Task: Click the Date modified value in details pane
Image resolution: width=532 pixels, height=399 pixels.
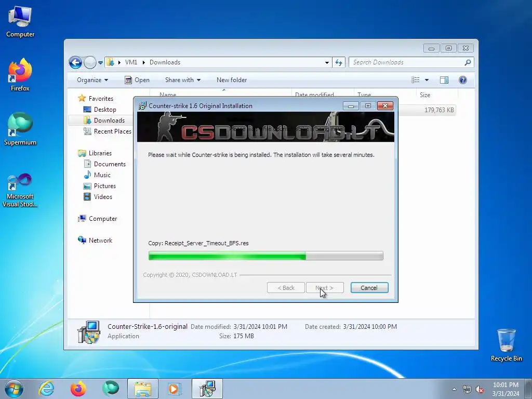Action: pos(260,327)
